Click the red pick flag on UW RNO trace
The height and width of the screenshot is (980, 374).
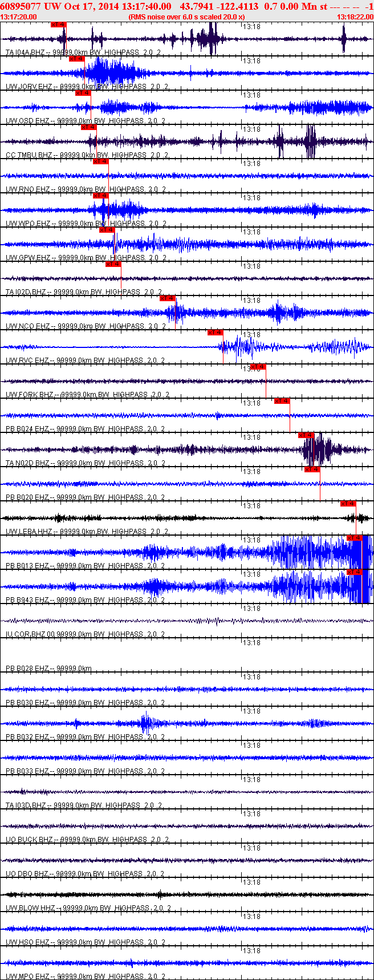click(x=100, y=161)
